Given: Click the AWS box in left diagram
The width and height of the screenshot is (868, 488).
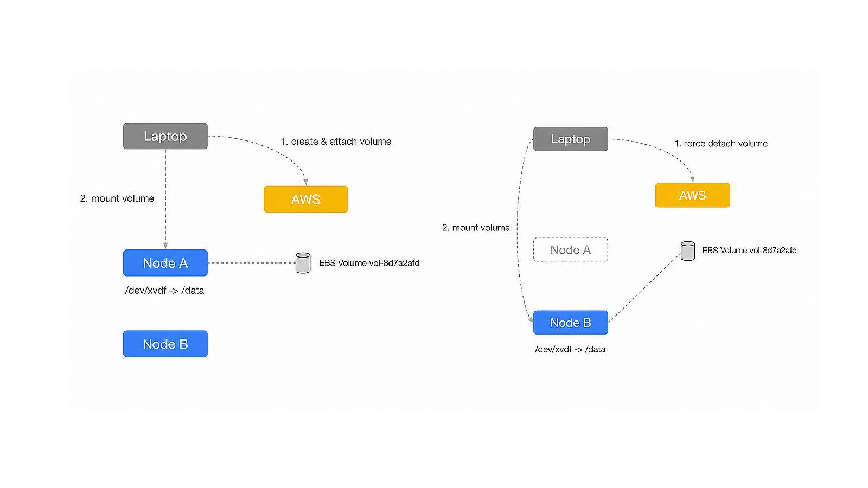Looking at the screenshot, I should click(306, 199).
